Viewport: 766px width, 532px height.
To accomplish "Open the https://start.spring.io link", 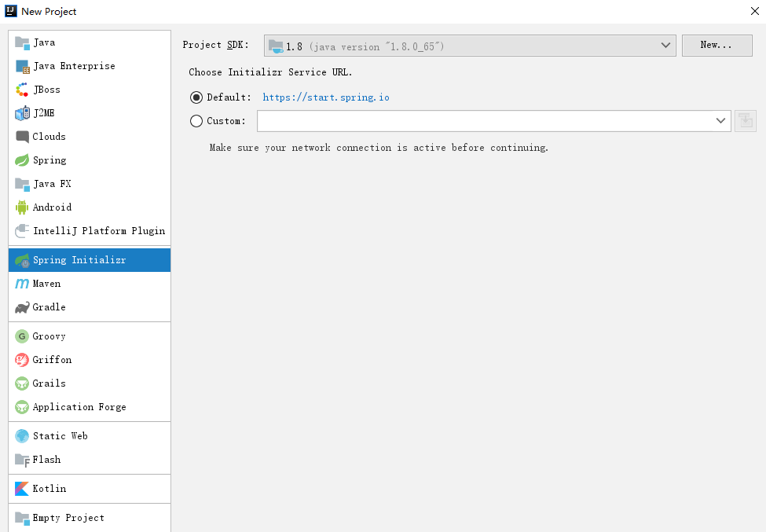I will click(x=326, y=97).
